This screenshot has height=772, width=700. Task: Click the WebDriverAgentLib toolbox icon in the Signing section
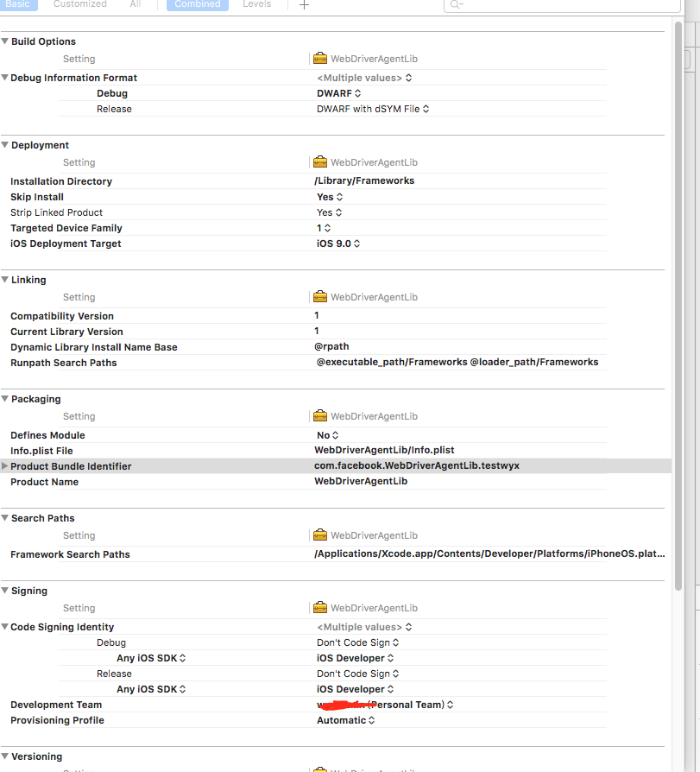pos(320,608)
